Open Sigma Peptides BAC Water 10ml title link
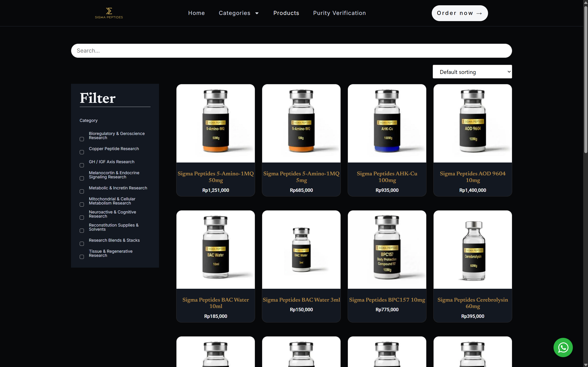 (216, 303)
